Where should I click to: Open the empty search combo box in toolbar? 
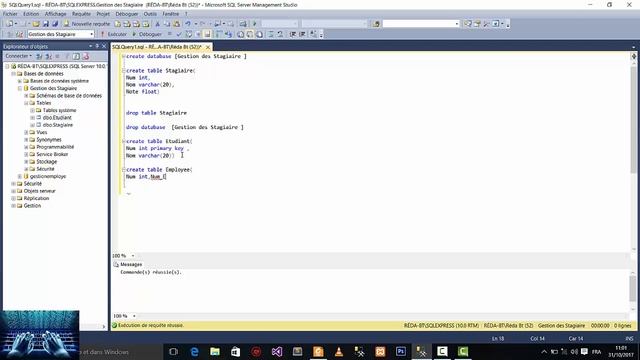tap(421, 24)
